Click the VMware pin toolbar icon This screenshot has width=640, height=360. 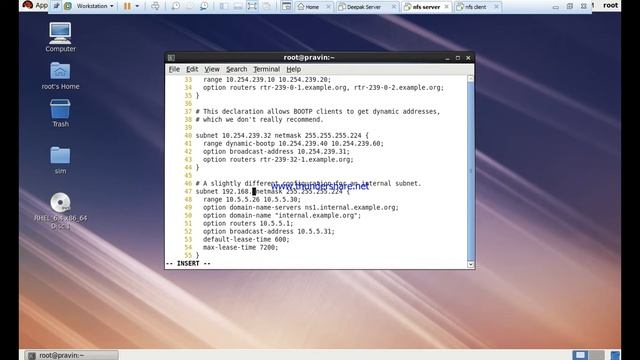(x=56, y=6)
